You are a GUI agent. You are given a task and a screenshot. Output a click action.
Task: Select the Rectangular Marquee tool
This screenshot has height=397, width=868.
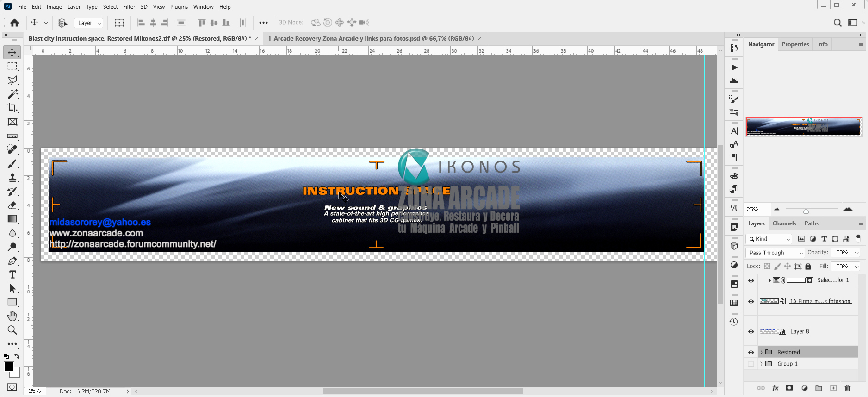pos(12,66)
